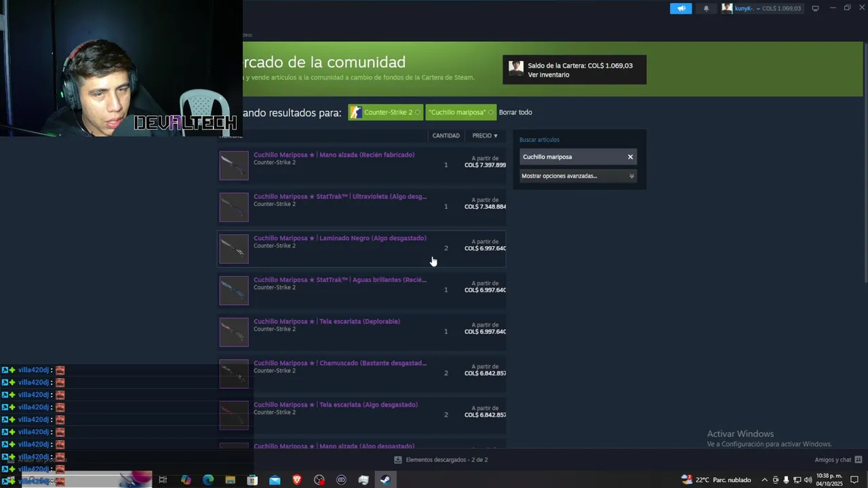Launch Brave browser from taskbar

click(297, 480)
